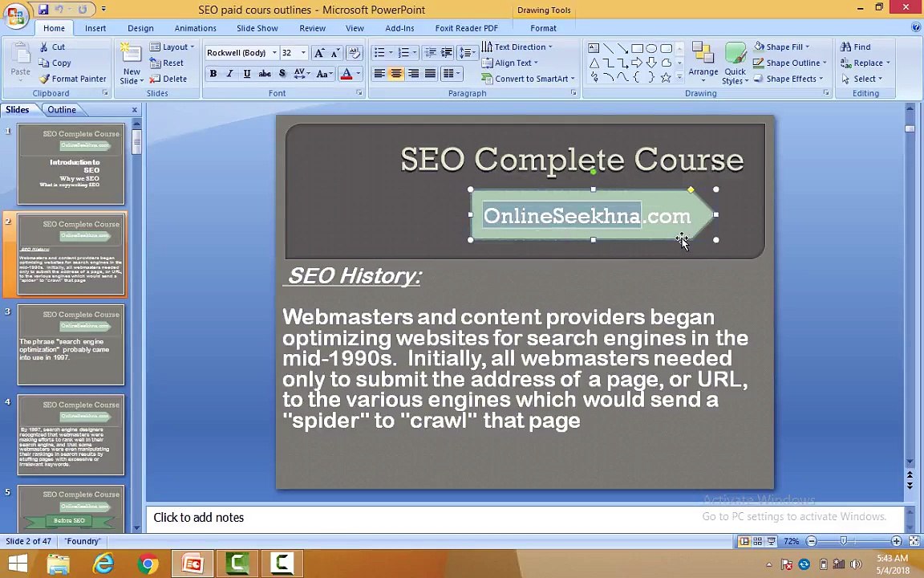Open the font size dropdown
The width and height of the screenshot is (924, 578).
click(303, 53)
